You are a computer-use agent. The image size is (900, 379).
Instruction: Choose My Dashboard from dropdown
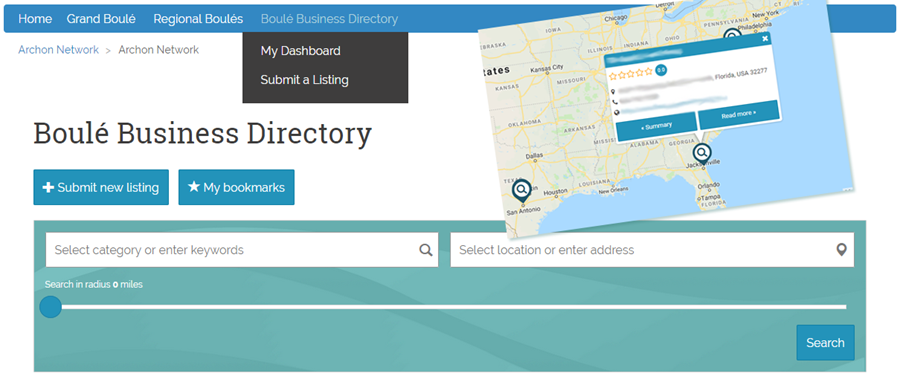pyautogui.click(x=300, y=51)
